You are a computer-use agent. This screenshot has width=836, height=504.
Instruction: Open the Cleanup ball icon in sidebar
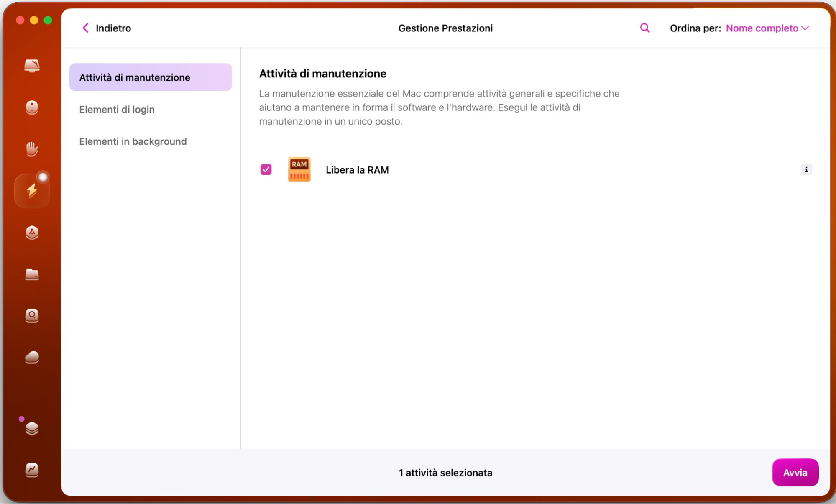(x=32, y=107)
